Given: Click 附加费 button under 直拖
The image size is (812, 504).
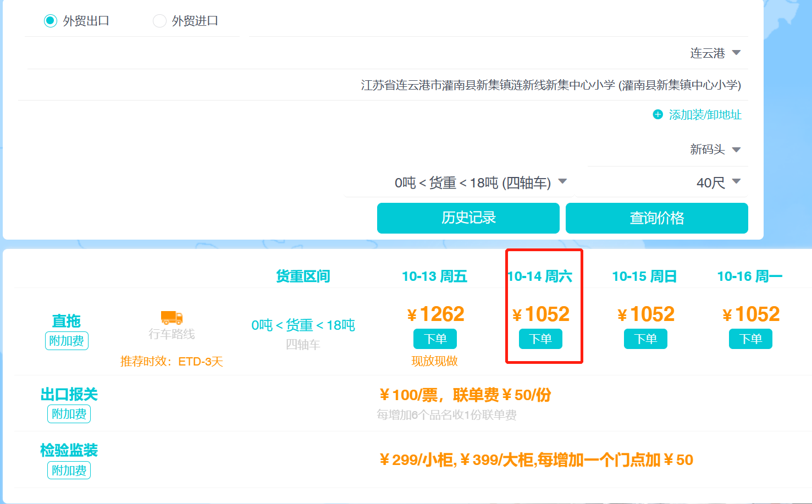Looking at the screenshot, I should (x=67, y=341).
